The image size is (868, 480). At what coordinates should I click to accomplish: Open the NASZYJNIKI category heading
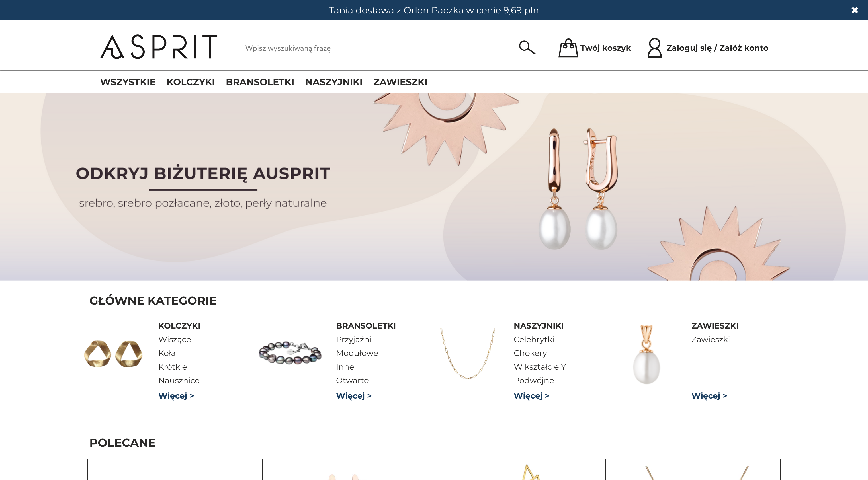tap(539, 326)
